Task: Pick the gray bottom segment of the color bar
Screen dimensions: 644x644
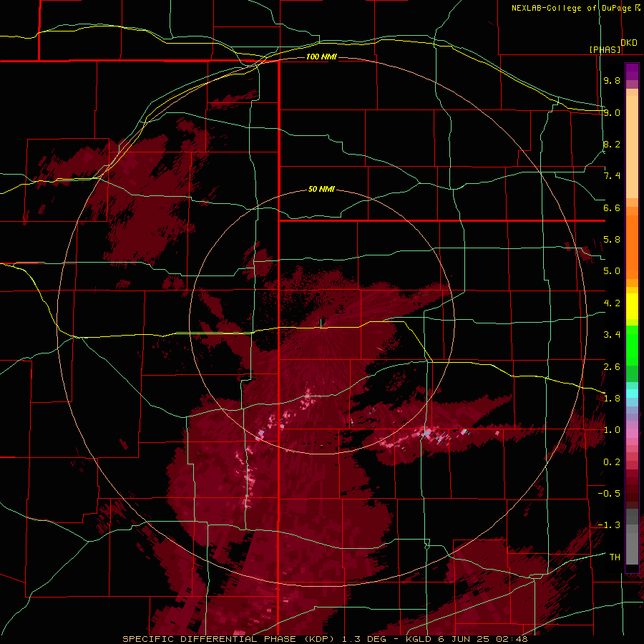Action: [632, 548]
